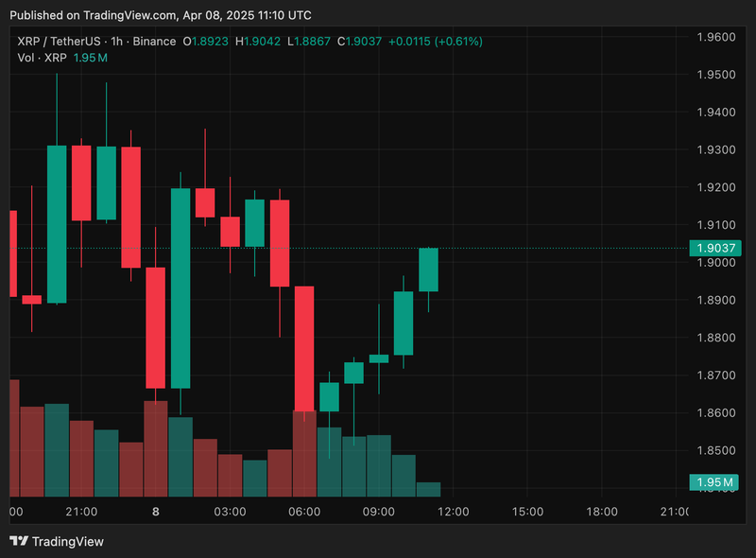Click the 1.9600 price axis label
The height and width of the screenshot is (558, 756).
click(x=715, y=37)
